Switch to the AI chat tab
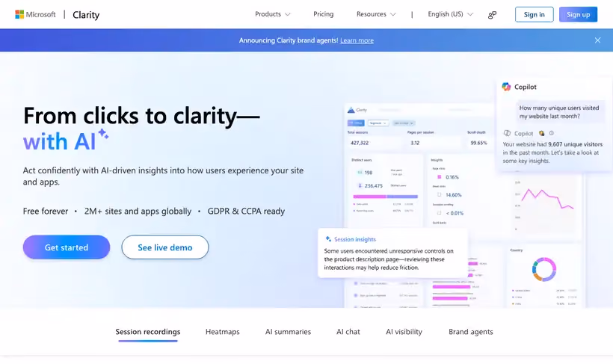 point(348,332)
